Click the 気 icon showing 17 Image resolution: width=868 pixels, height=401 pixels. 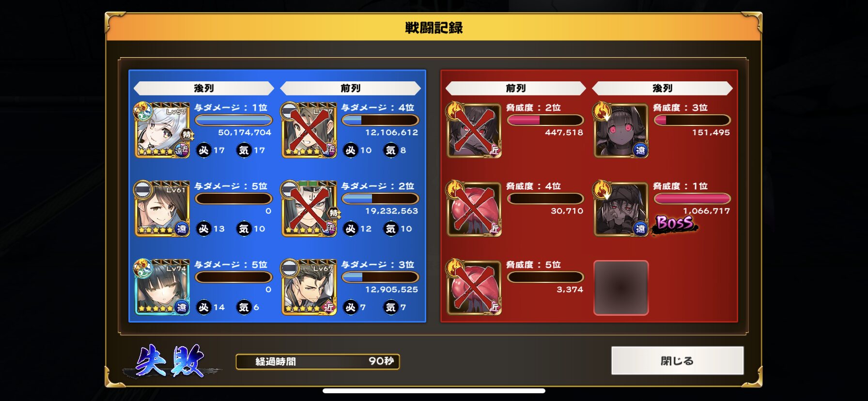click(x=244, y=150)
